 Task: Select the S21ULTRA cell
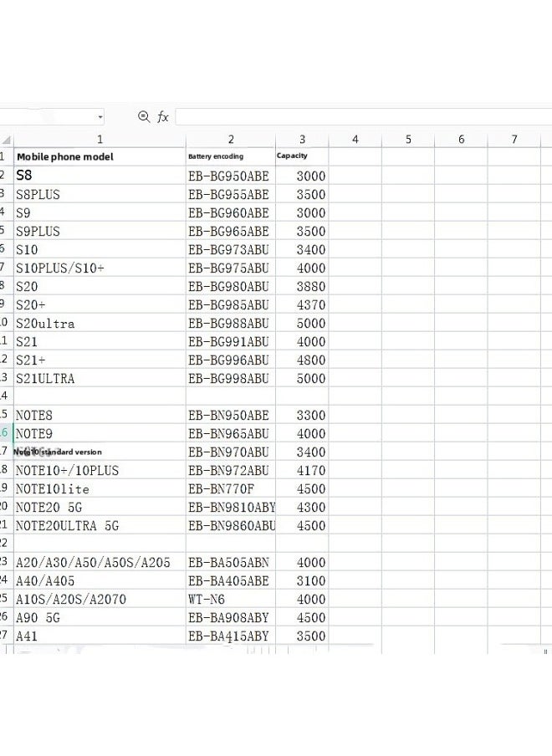pyautogui.click(x=100, y=378)
